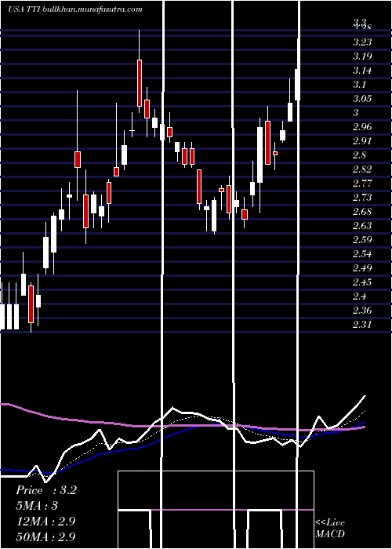The width and height of the screenshot is (392, 549).
Task: Click the 2.31 price axis label
Action: point(362,325)
